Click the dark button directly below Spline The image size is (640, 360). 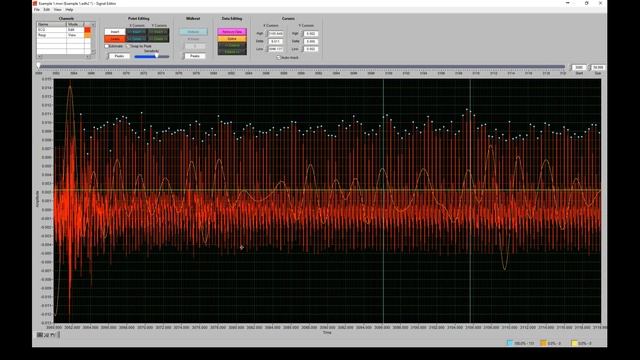point(232,45)
